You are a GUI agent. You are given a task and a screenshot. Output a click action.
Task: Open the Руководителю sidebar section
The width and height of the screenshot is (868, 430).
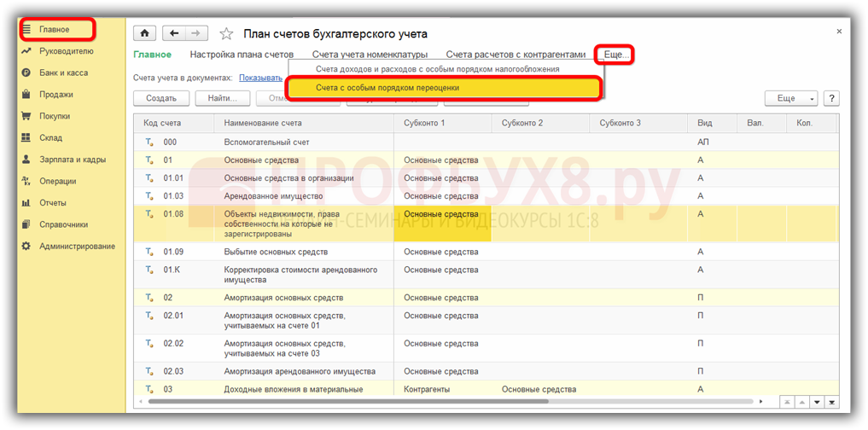(x=66, y=51)
